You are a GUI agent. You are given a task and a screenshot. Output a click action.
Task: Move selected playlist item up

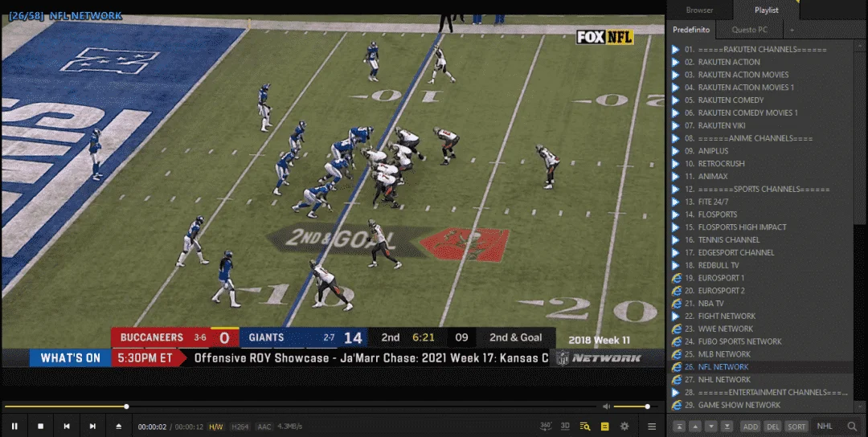(695, 427)
